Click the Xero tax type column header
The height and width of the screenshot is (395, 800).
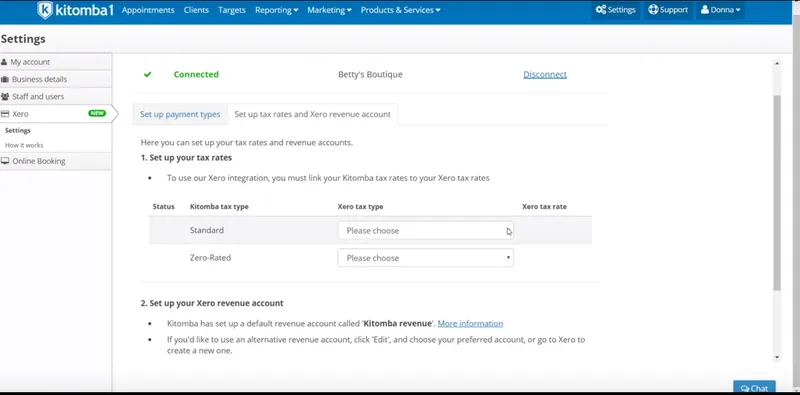(360, 207)
